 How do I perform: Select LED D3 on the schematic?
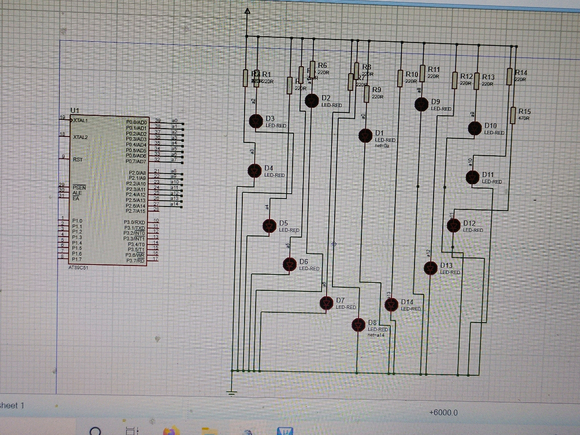(x=256, y=121)
